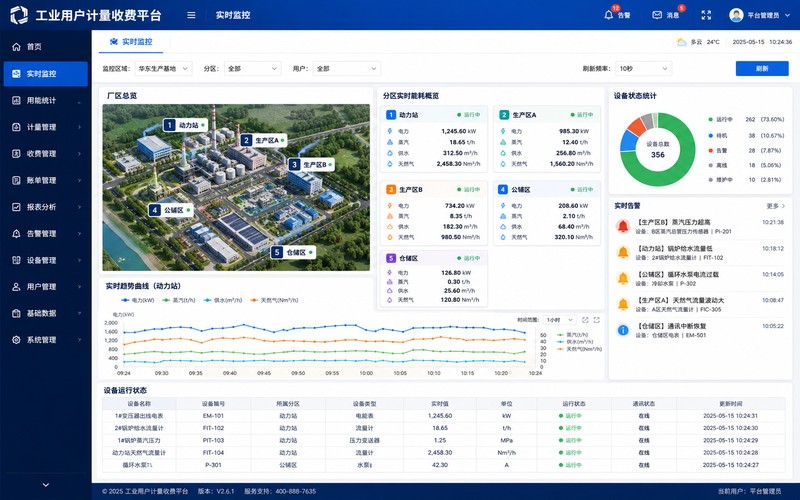Click the 公辅区 marker on plant map
Viewport: 800px width, 500px height.
click(170, 210)
